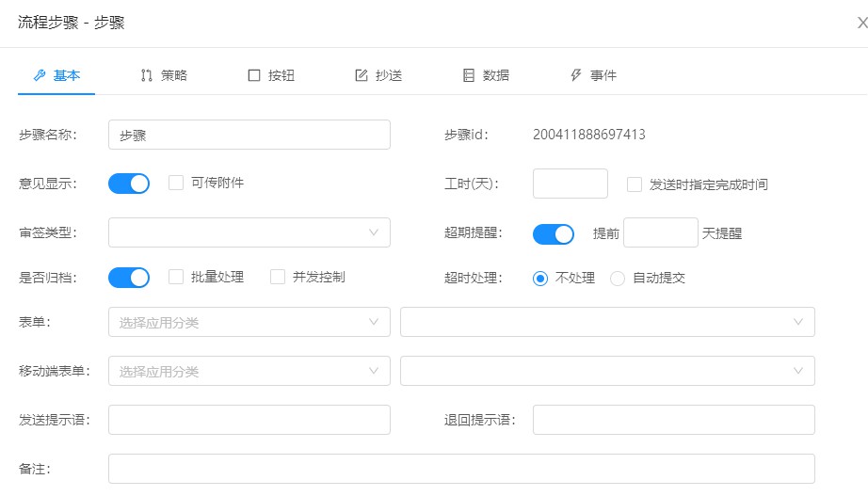Viewport: 868px width, 496px height.
Task: Toggle the 超期提醒 switch
Action: coord(554,234)
